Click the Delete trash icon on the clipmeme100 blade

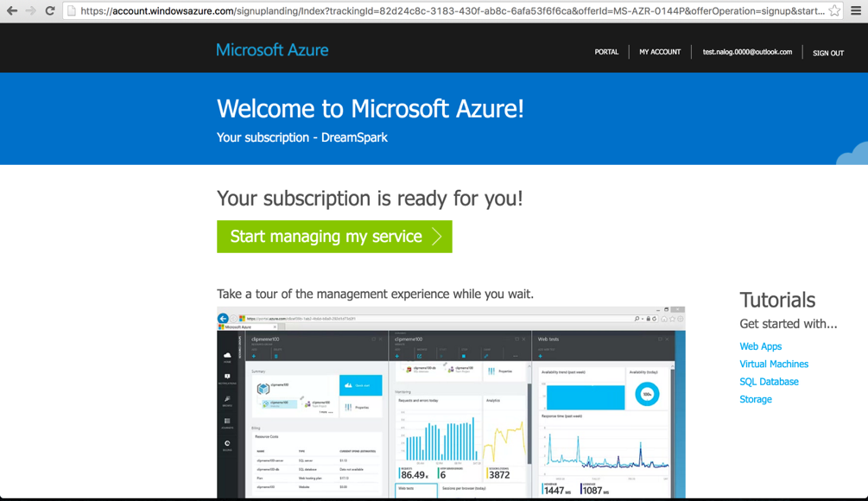(x=276, y=356)
